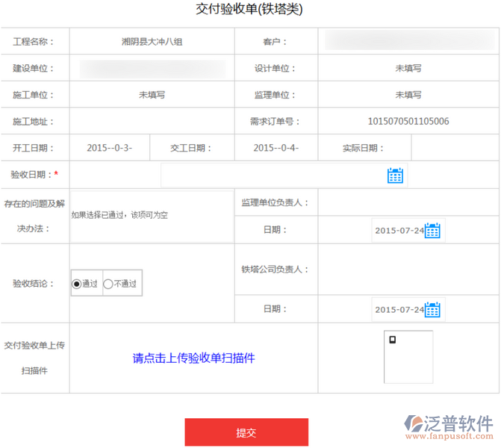This screenshot has height=448, width=501.
Task: Open calendar icon beside 监理单位负责人 date
Action: (432, 231)
